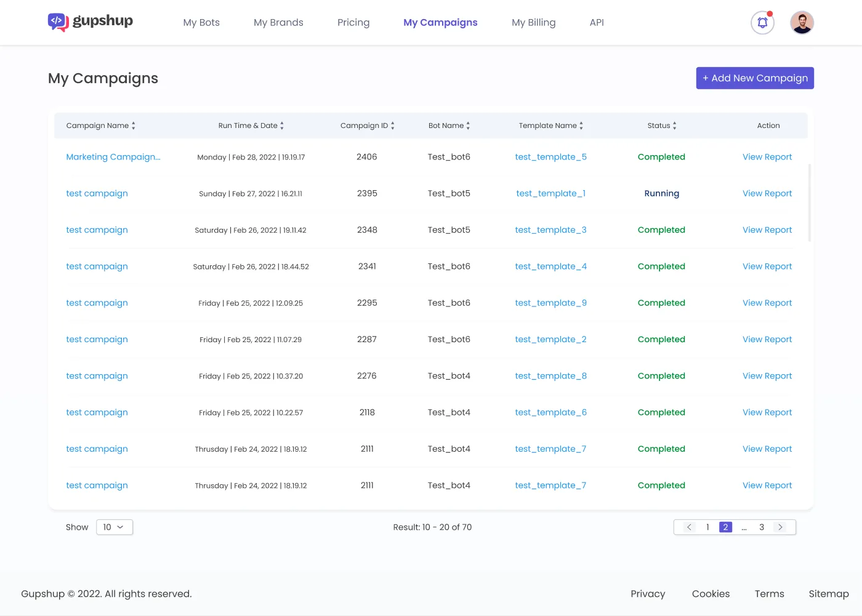Viewport: 862px width, 616px height.
Task: View Report for campaign 2287
Action: click(767, 340)
